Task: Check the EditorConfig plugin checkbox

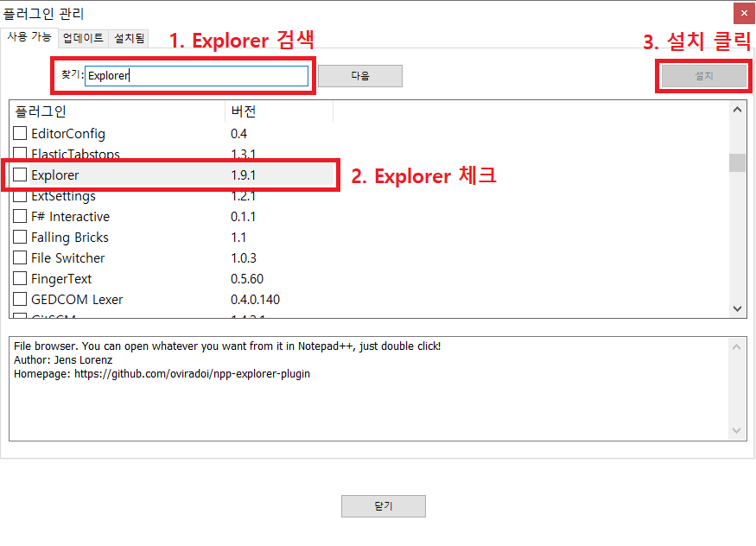Action: [x=20, y=133]
